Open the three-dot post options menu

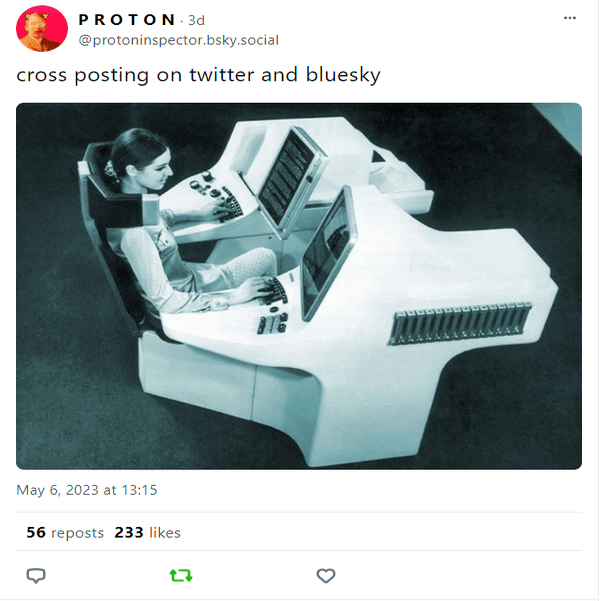[x=570, y=18]
